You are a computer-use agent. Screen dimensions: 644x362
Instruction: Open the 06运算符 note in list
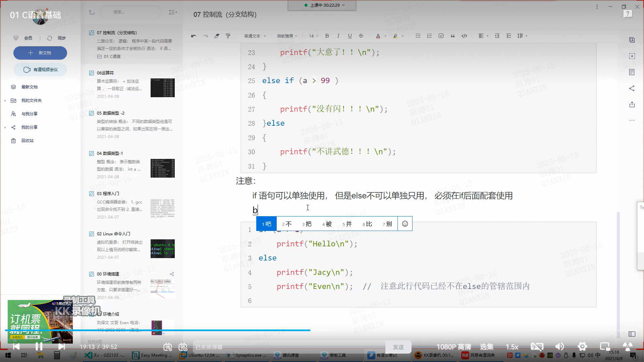pyautogui.click(x=105, y=73)
